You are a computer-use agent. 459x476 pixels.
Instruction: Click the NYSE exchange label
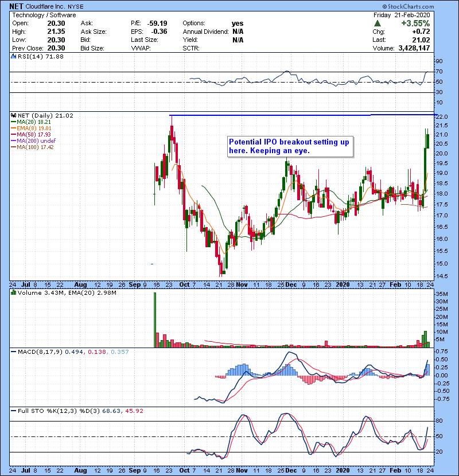pyautogui.click(x=75, y=7)
